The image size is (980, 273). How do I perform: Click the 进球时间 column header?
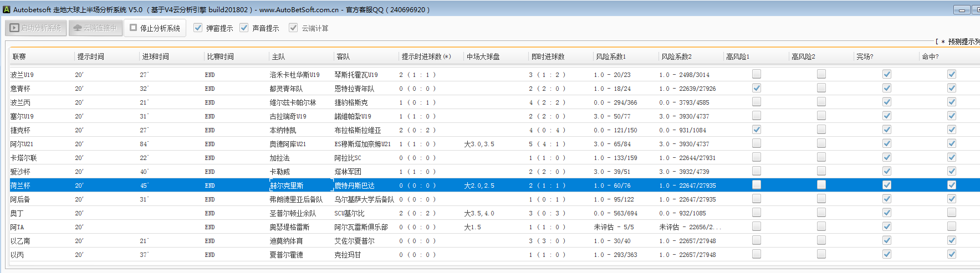(156, 56)
